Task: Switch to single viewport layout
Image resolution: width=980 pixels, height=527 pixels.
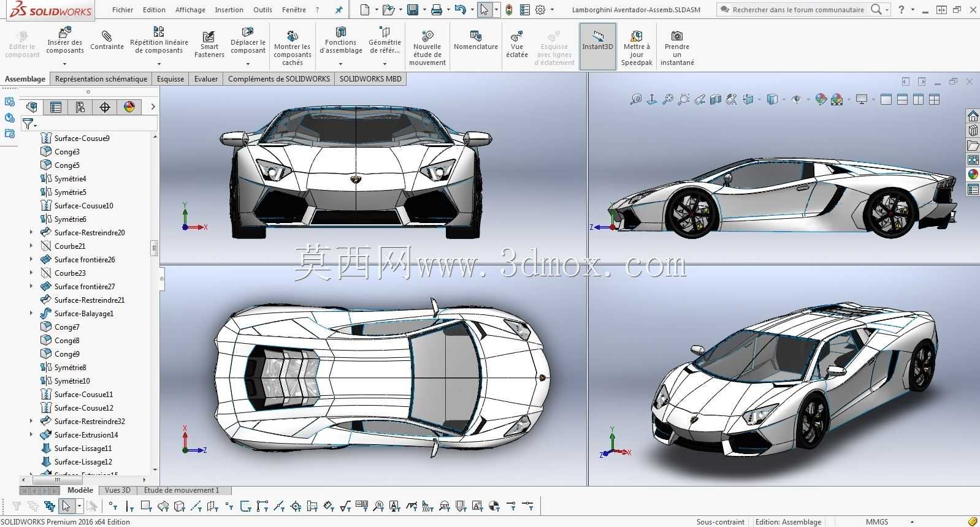Action: (886, 99)
